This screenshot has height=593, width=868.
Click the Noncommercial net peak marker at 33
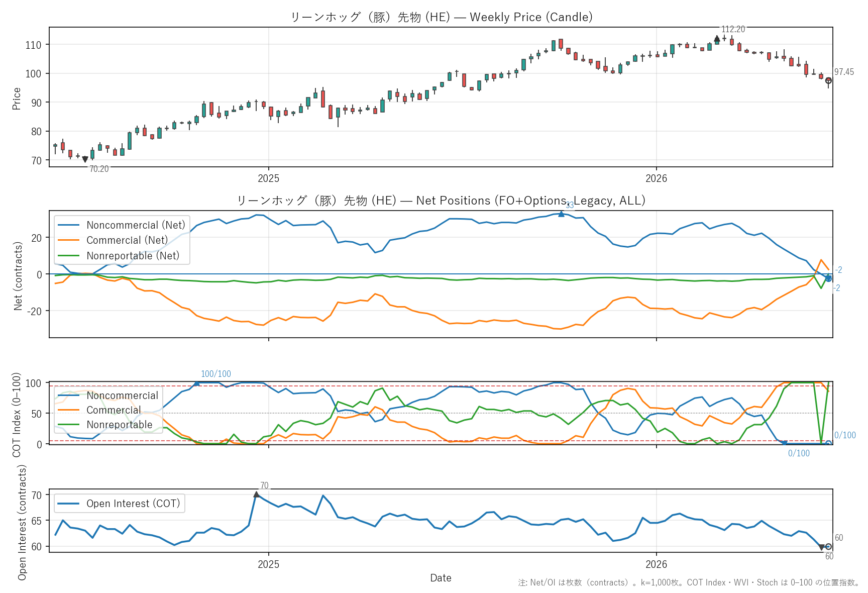tap(561, 214)
